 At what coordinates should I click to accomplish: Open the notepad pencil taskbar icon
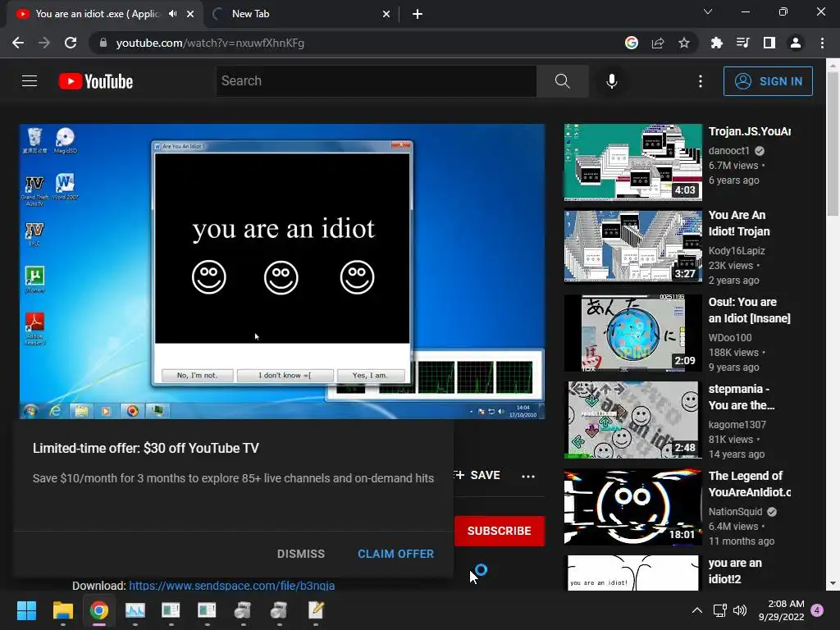click(316, 610)
